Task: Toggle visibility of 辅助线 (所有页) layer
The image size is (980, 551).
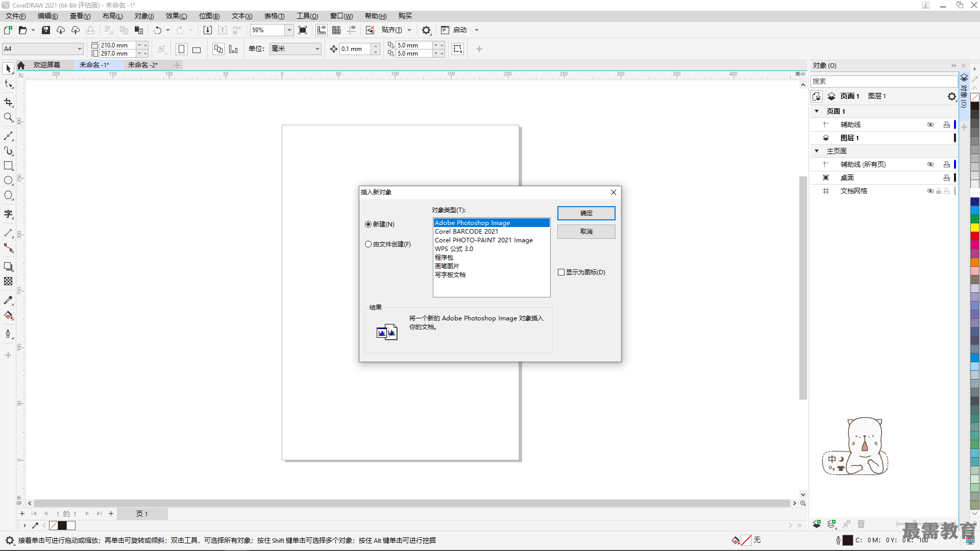Action: (930, 164)
